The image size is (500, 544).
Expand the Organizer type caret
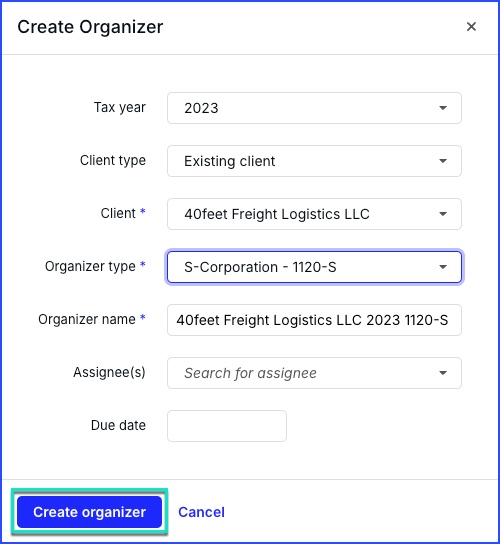coord(443,267)
